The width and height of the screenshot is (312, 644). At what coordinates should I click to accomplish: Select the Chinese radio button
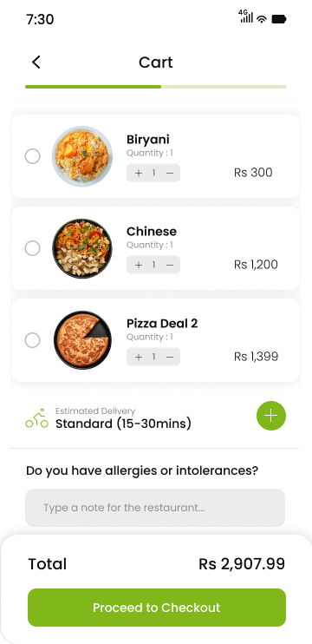32,248
